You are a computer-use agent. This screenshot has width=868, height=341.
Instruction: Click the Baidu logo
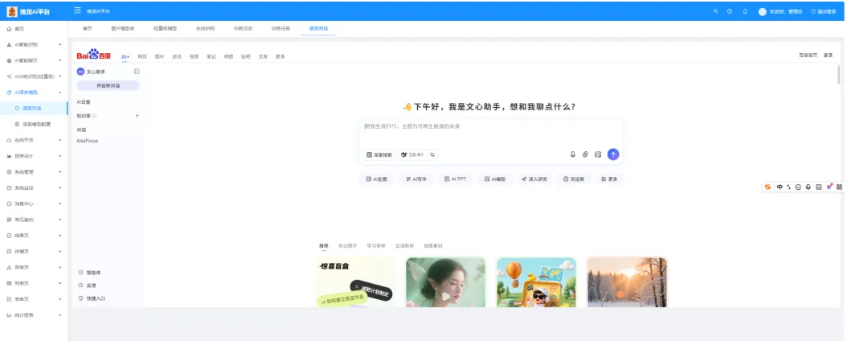coord(94,54)
